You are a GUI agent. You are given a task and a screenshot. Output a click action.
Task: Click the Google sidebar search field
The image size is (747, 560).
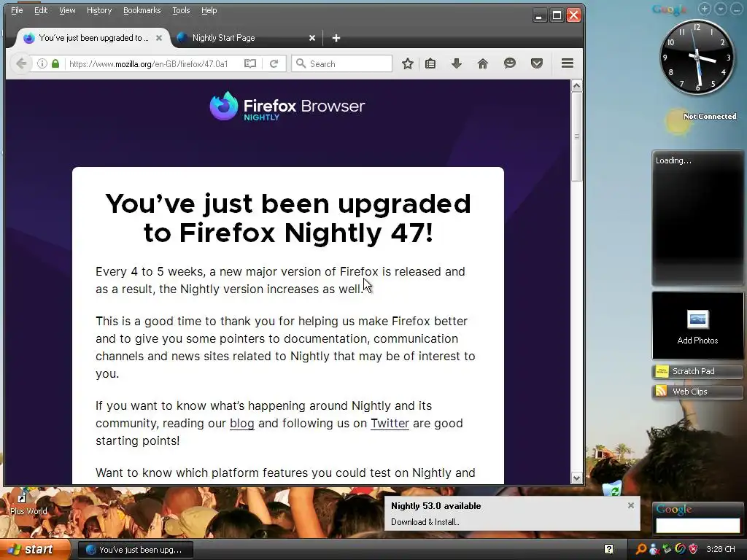(x=697, y=525)
